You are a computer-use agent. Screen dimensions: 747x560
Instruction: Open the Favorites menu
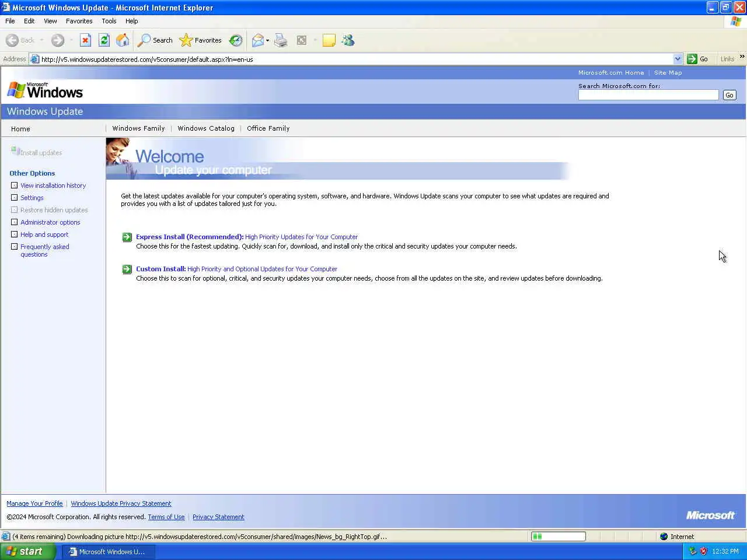point(79,21)
